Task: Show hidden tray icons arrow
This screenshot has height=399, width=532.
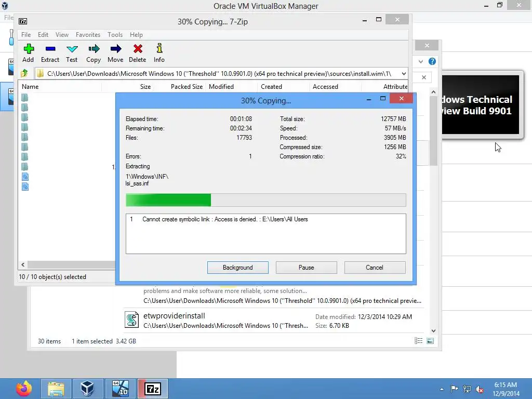Action: (x=442, y=389)
